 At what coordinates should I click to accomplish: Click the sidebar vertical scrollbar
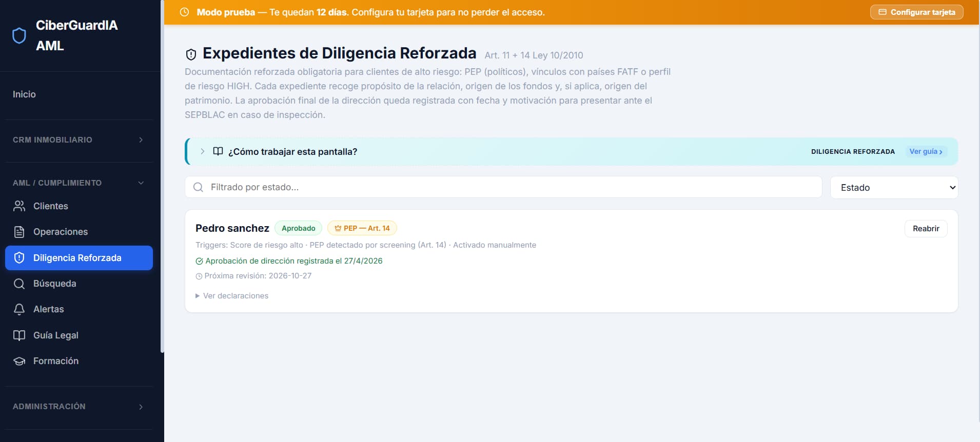[x=162, y=176]
